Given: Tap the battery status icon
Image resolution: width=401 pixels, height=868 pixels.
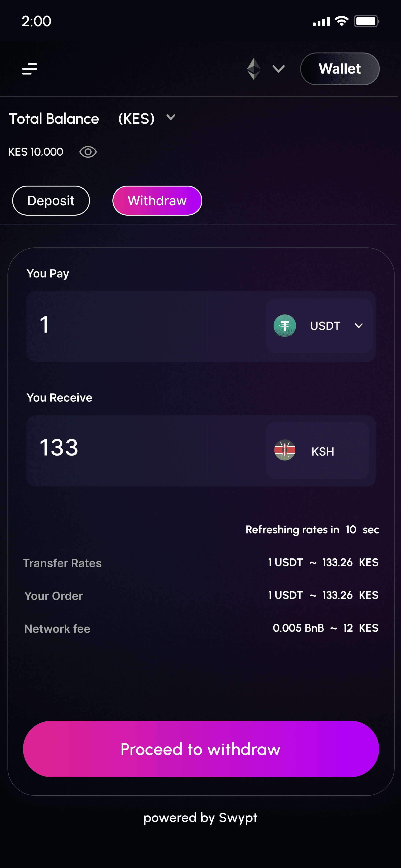Looking at the screenshot, I should coord(367,21).
